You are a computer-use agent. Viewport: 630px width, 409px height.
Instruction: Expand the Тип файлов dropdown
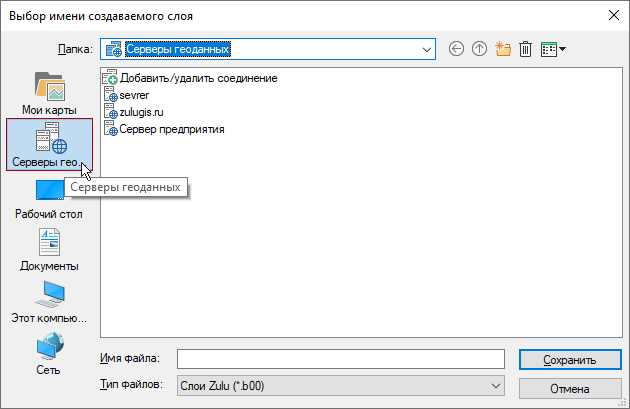pos(495,385)
